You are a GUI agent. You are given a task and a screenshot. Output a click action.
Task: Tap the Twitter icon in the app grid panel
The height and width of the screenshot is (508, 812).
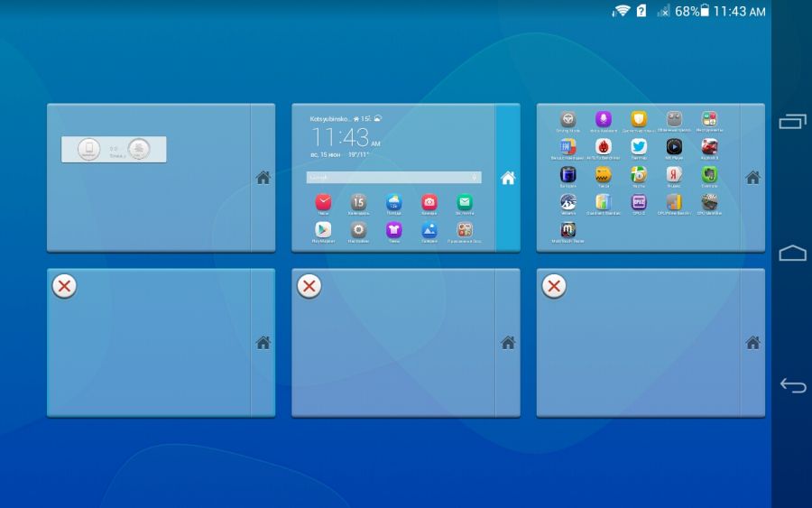[x=639, y=146]
